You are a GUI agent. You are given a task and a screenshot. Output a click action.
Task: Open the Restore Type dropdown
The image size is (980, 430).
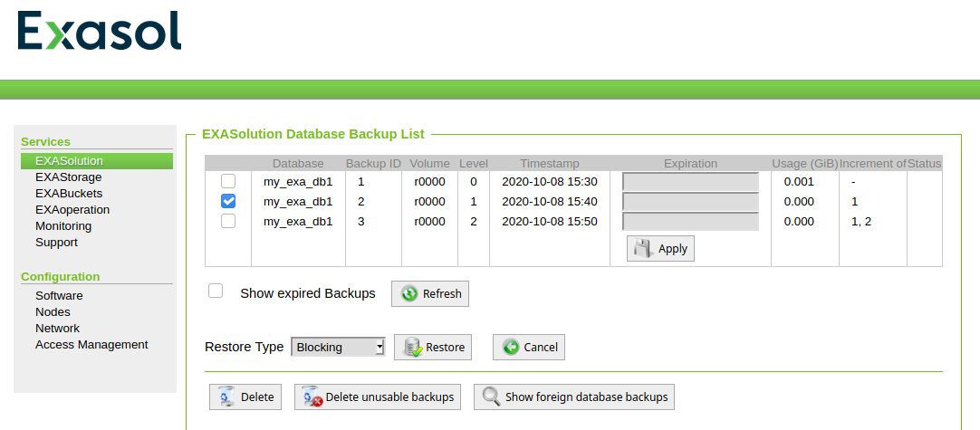338,347
